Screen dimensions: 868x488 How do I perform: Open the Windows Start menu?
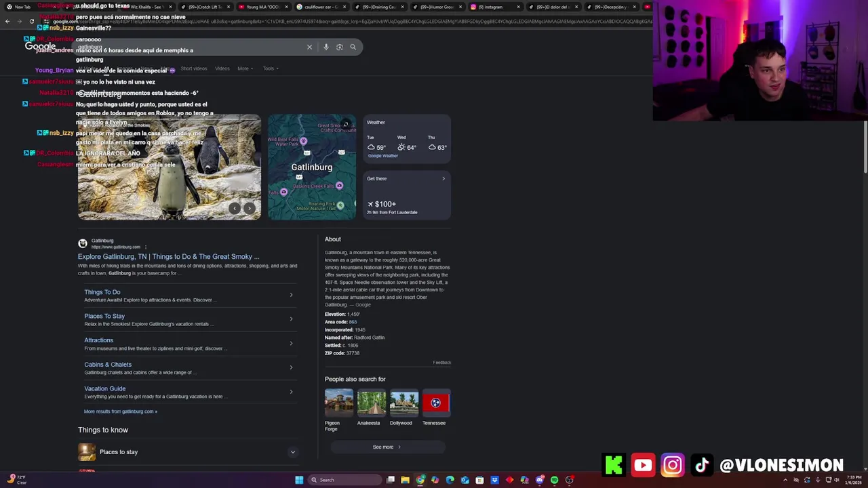point(299,480)
